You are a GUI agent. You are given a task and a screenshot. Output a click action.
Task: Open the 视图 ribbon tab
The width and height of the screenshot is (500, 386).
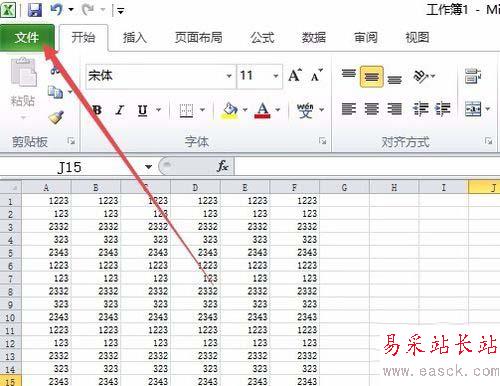click(417, 37)
